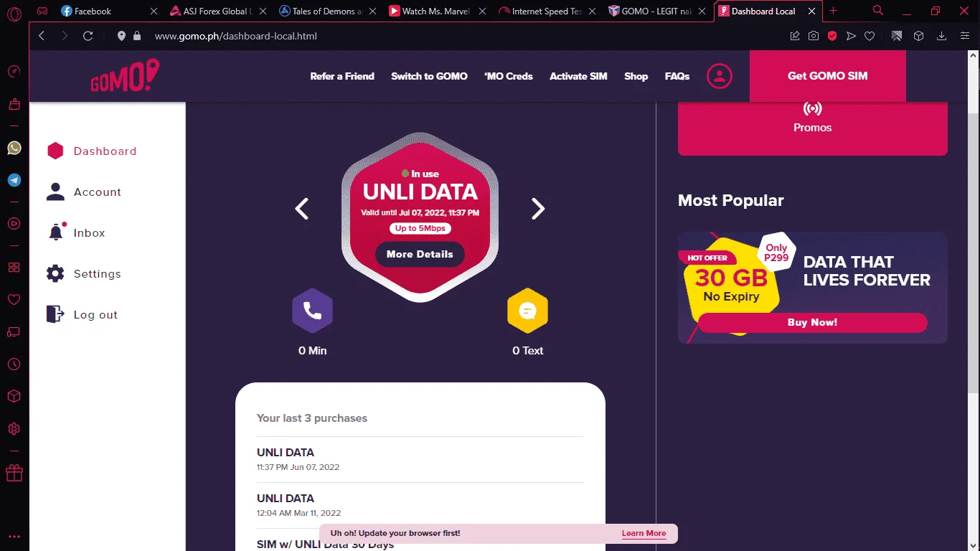Viewport: 980px width, 551px height.
Task: Reload the GOMO dashboard page
Action: 88,36
